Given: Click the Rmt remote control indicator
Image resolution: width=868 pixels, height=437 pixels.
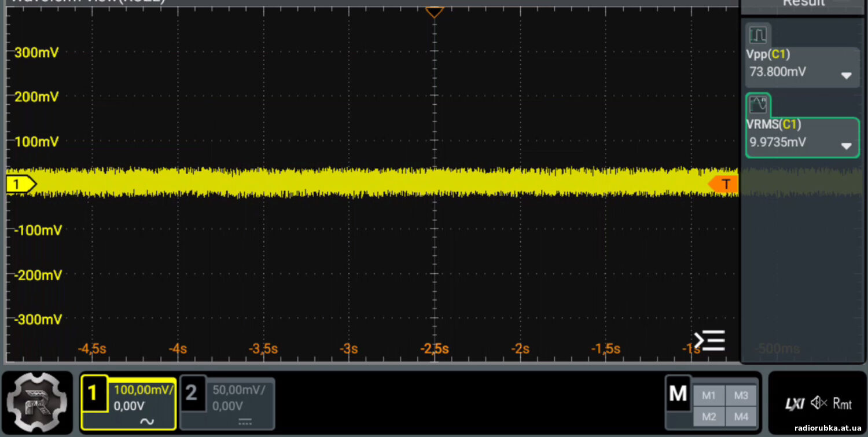Looking at the screenshot, I should tap(843, 403).
